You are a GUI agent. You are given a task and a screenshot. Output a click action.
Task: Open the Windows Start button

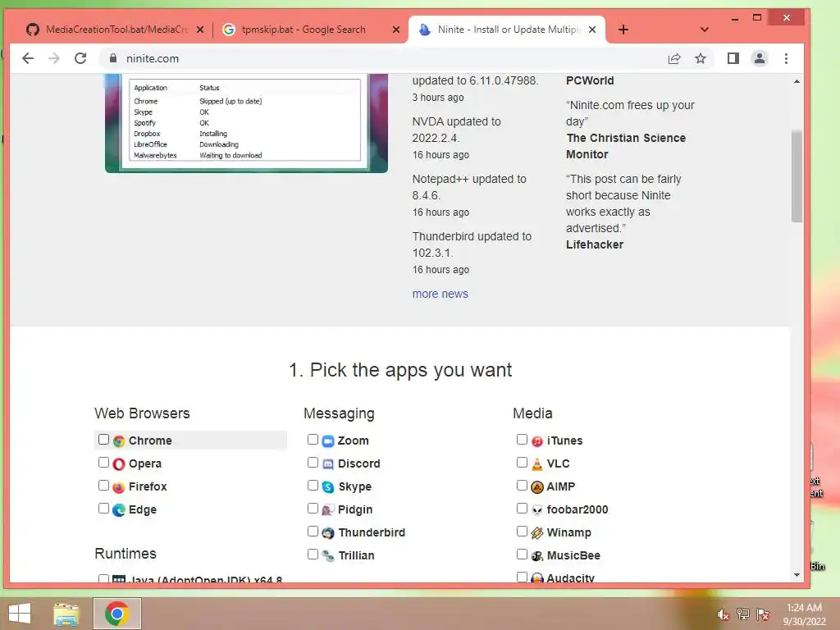[20, 614]
